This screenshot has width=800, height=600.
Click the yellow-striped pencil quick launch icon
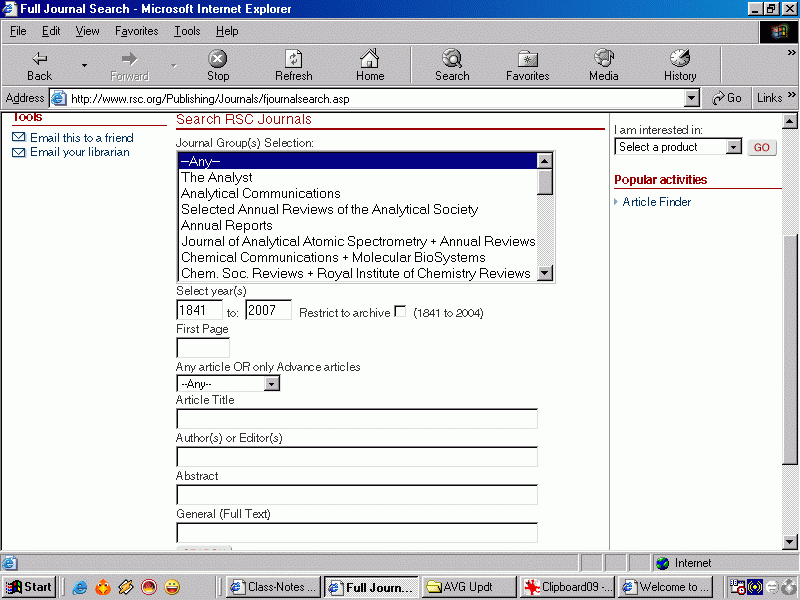(126, 587)
